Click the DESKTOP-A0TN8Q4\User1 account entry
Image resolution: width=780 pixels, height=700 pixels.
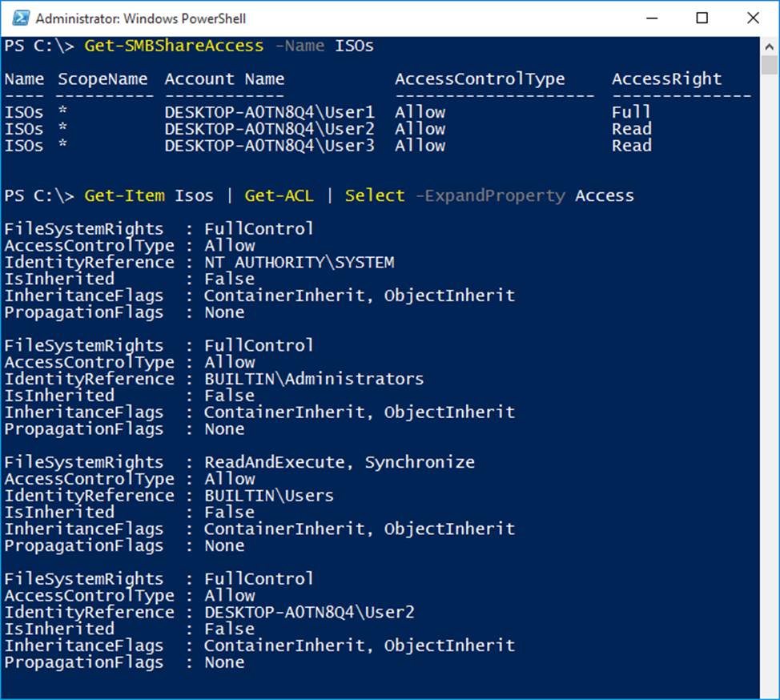(269, 112)
